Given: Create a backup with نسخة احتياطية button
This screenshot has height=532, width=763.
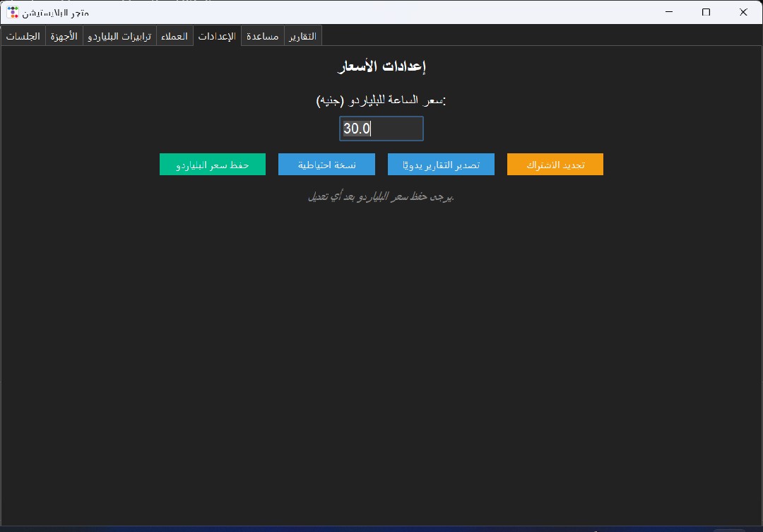Looking at the screenshot, I should coord(326,165).
